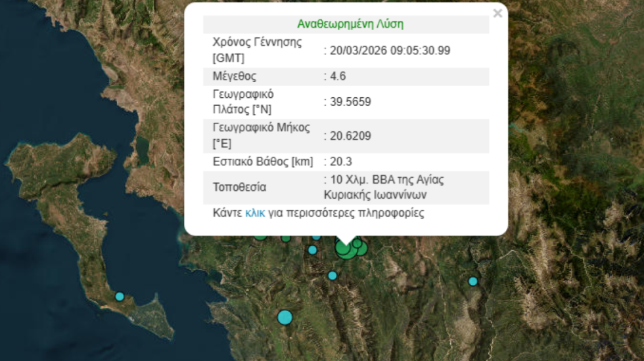644x361 pixels.
Task: Click the magnitude value 4.6
Action: [338, 76]
